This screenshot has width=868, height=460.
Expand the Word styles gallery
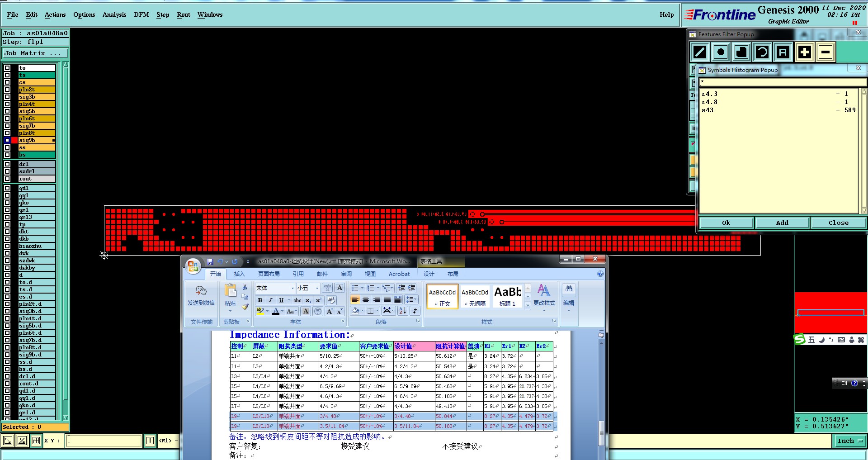click(528, 306)
